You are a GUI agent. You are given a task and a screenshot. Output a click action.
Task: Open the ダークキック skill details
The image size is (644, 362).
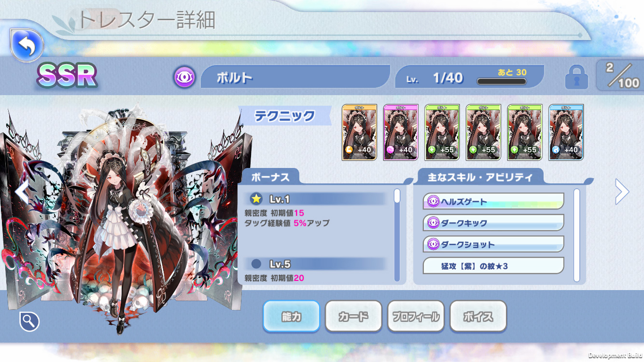coord(493,223)
